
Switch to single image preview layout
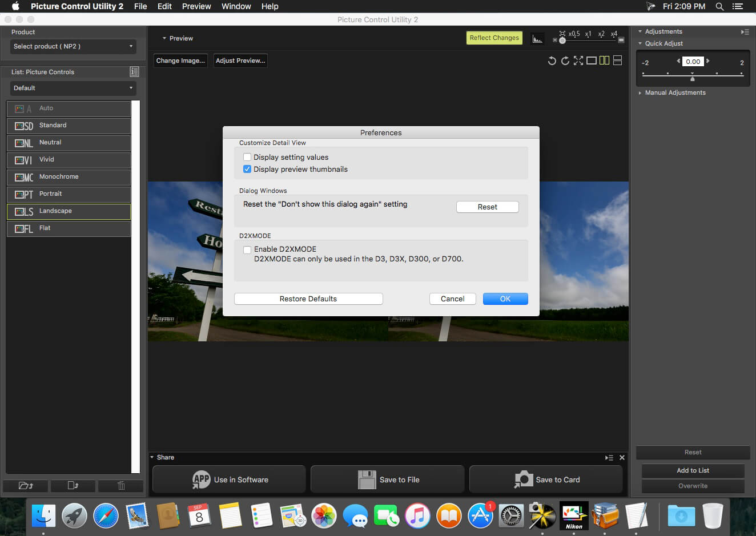[592, 61]
